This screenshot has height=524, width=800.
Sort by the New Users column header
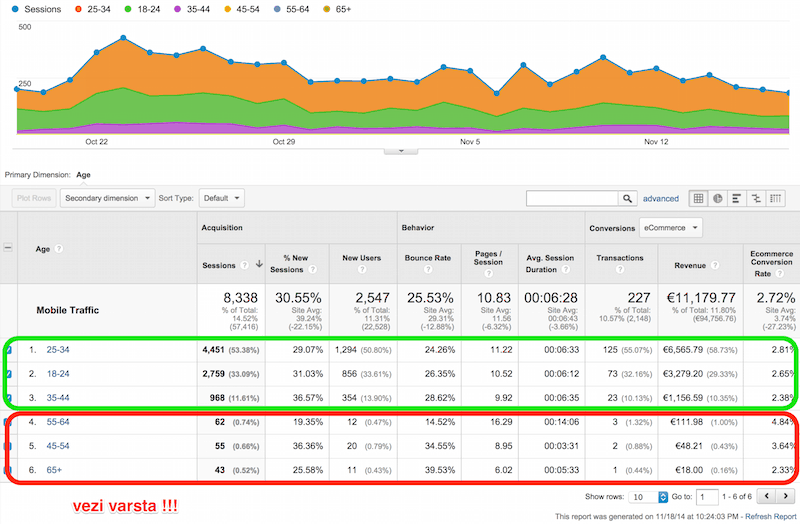coord(362,258)
